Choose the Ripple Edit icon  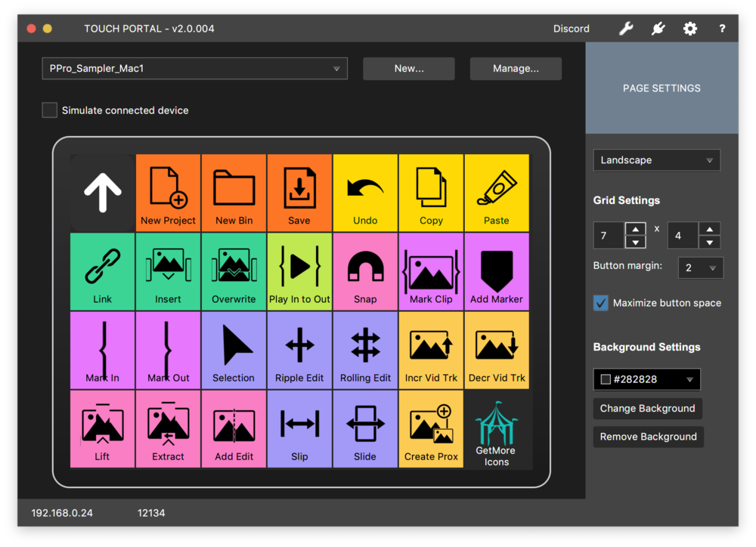(299, 346)
